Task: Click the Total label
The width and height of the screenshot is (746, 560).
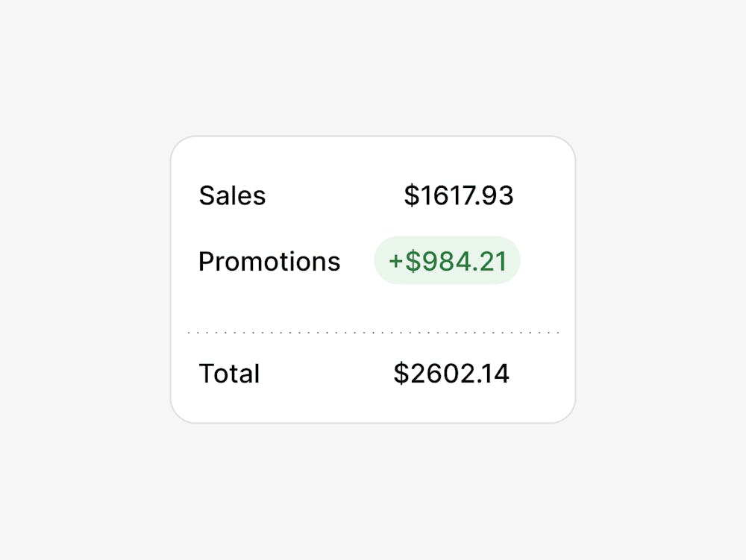Action: (229, 373)
